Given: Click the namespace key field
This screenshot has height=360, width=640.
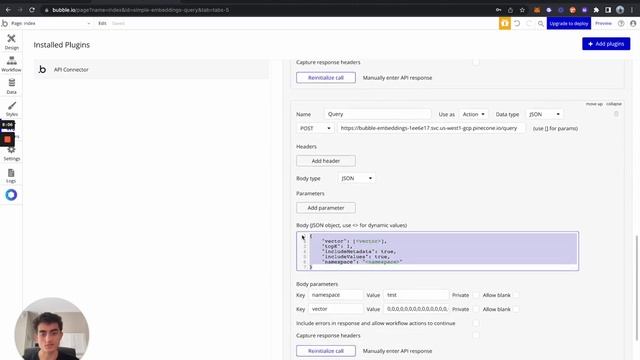Looking at the screenshot, I should (x=336, y=295).
